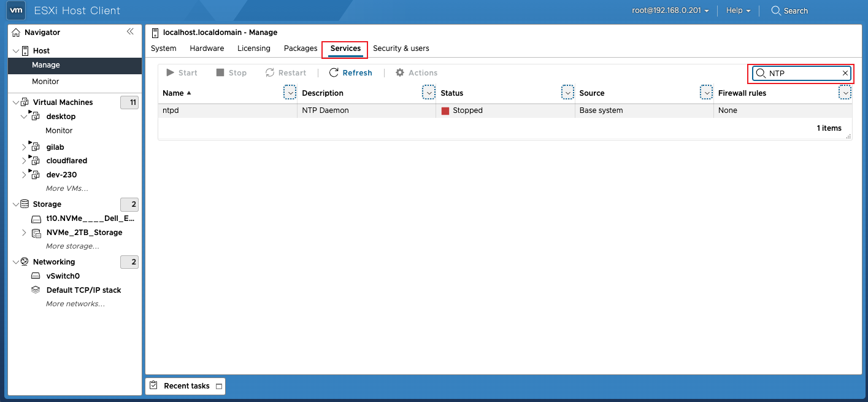Open the Status column dropdown
Image resolution: width=868 pixels, height=402 pixels.
pos(568,93)
